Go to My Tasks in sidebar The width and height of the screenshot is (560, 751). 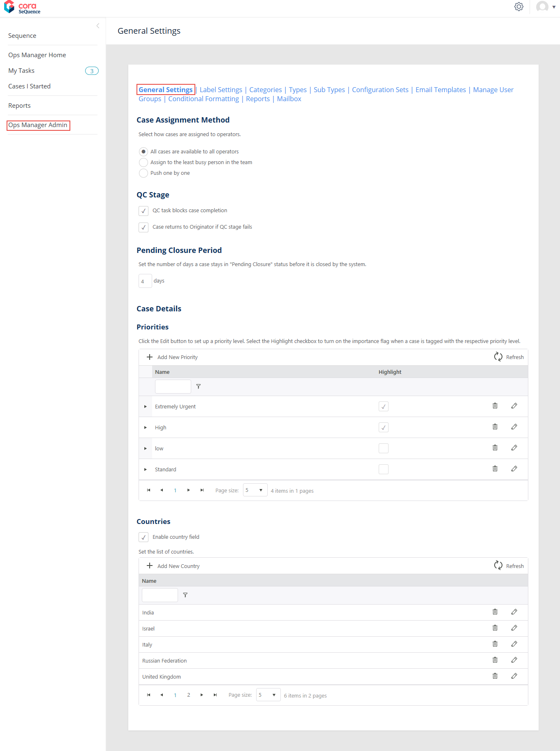pyautogui.click(x=21, y=71)
